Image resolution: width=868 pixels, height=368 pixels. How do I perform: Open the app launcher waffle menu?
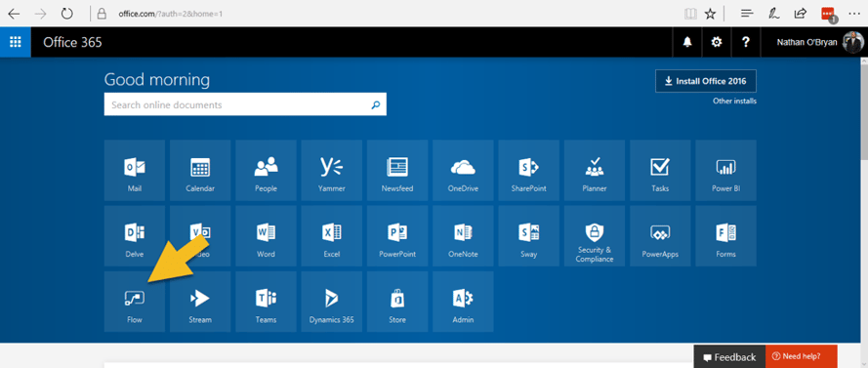click(16, 42)
